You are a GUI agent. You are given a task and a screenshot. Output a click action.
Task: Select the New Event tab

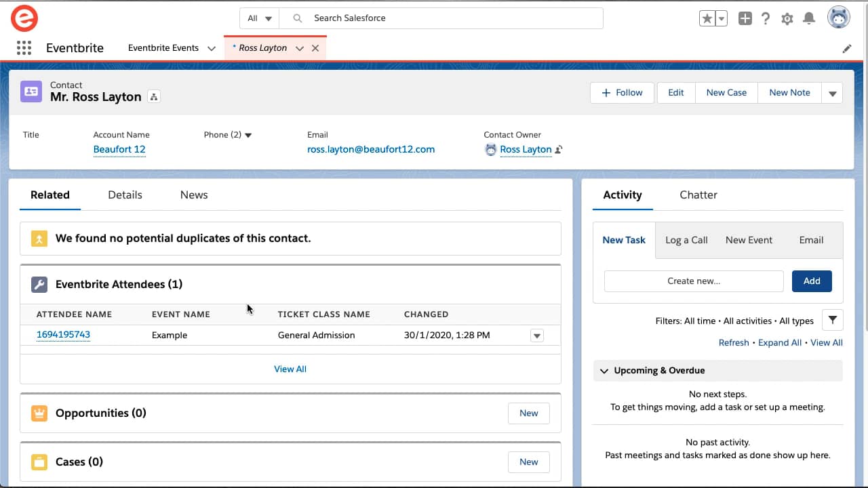point(749,240)
